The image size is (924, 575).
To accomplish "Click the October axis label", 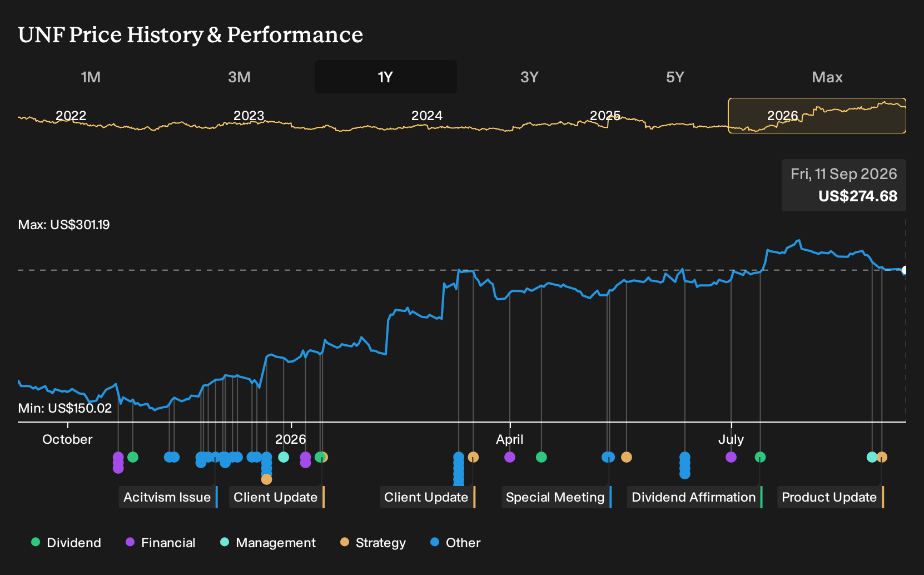I will [x=67, y=439].
